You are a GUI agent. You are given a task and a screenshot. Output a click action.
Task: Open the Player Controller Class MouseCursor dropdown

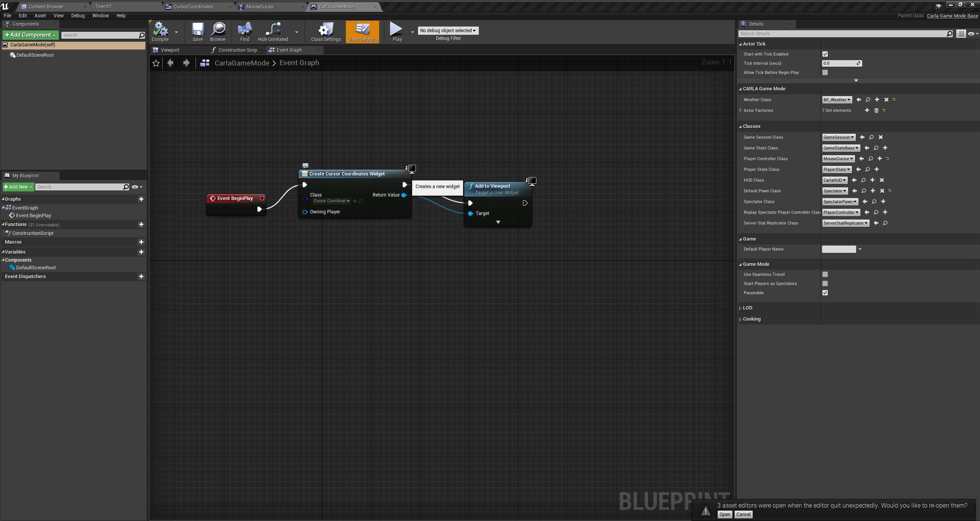click(838, 159)
